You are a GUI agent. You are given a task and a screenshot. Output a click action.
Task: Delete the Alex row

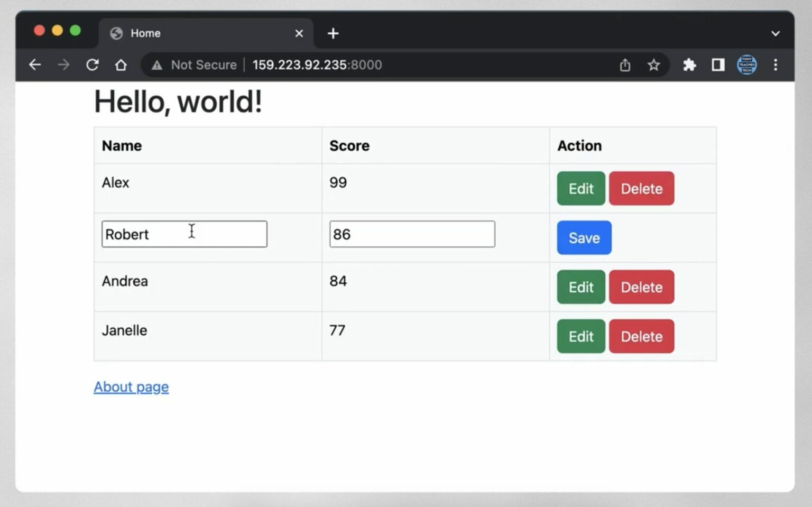(641, 188)
